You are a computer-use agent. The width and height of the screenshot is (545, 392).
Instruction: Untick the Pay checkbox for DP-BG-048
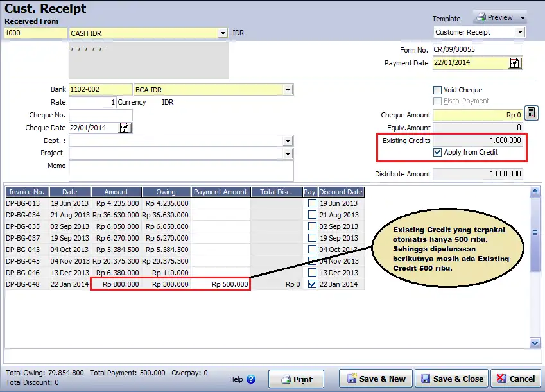pyautogui.click(x=312, y=284)
